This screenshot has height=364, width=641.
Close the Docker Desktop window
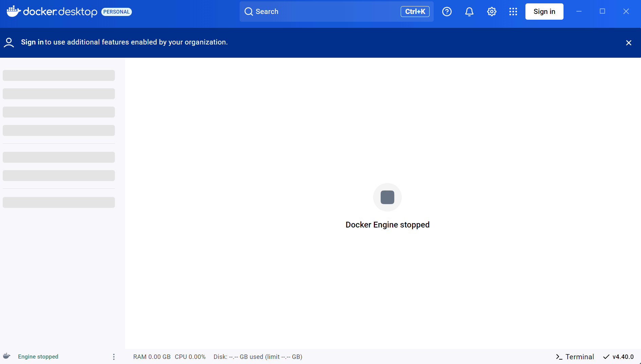tap(626, 12)
